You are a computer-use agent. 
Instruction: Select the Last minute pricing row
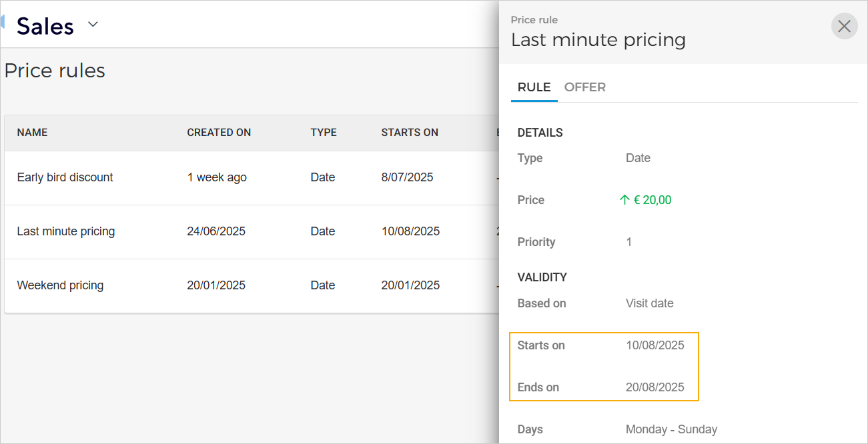(66, 231)
